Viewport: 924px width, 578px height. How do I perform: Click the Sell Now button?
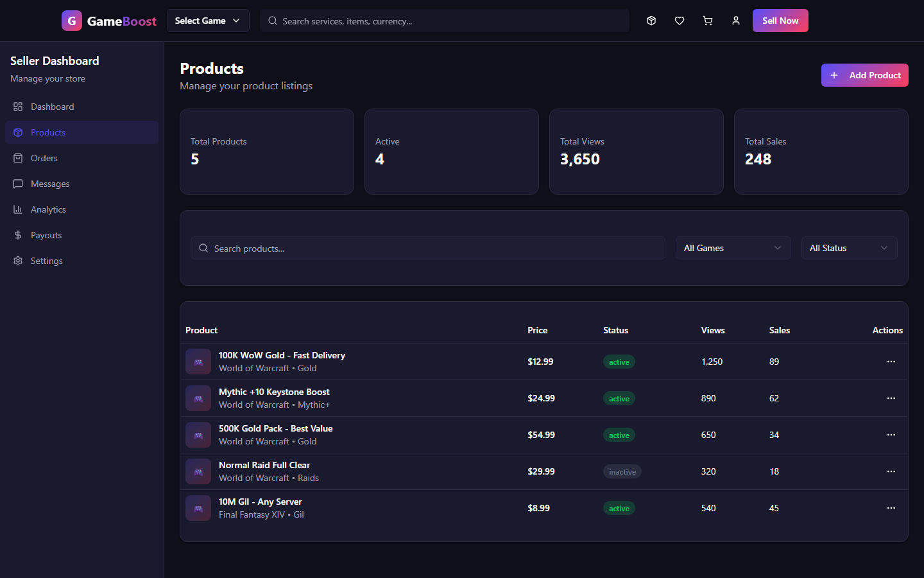click(x=780, y=21)
